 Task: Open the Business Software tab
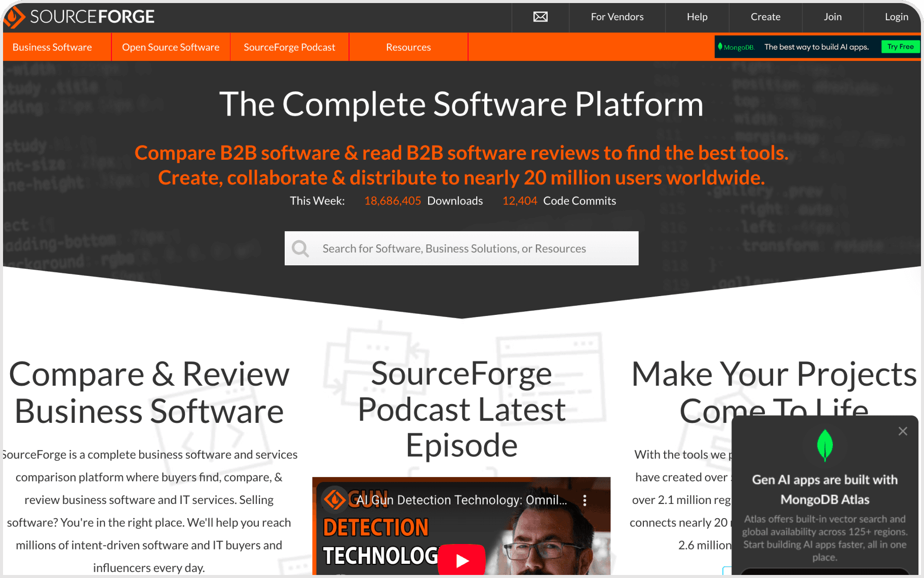tap(52, 47)
